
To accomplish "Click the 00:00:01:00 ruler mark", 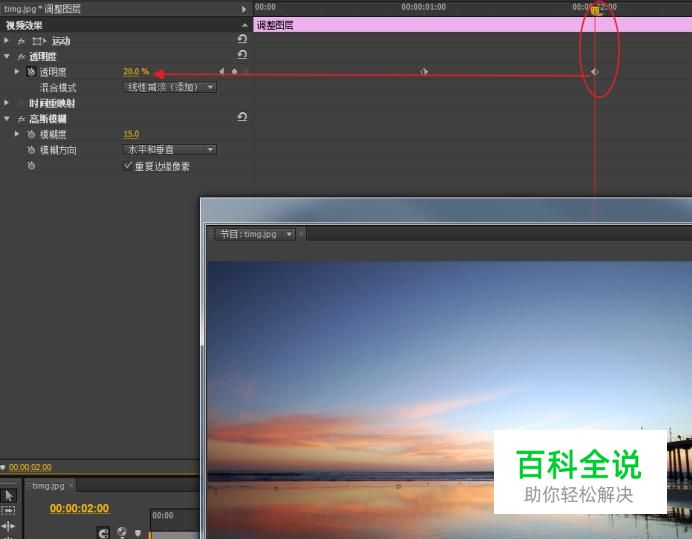I will [x=423, y=7].
